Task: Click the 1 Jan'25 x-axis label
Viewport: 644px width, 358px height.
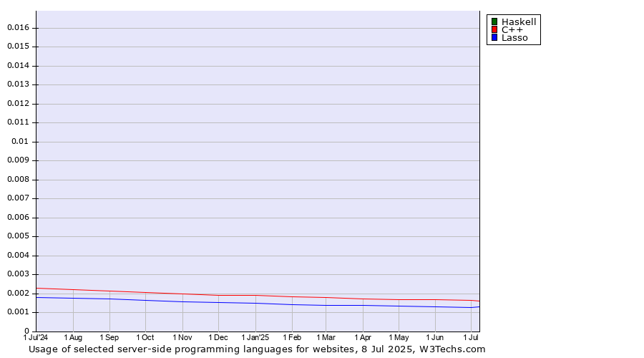Action: 255,337
